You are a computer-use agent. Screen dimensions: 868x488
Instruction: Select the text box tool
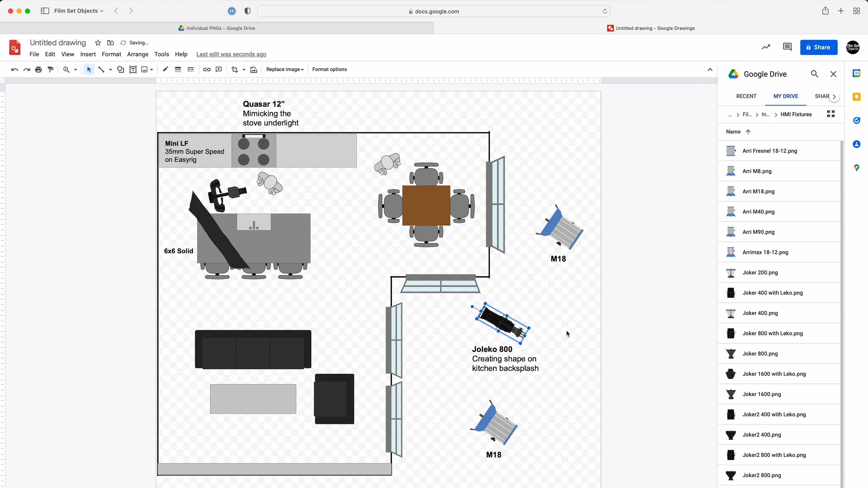tap(133, 69)
